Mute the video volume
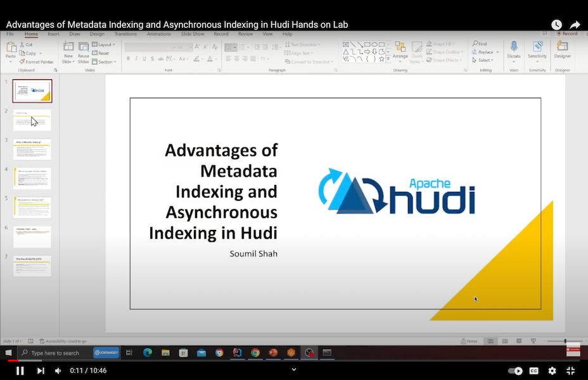The image size is (588, 380). tap(58, 370)
